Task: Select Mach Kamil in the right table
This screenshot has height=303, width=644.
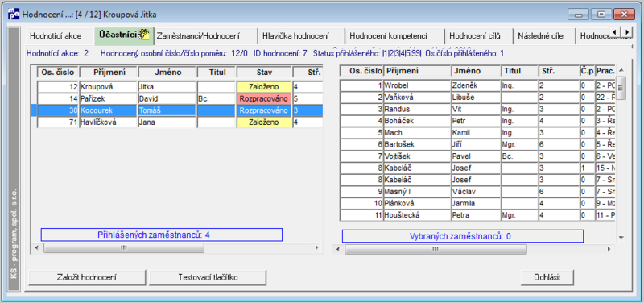Action: pos(477,133)
